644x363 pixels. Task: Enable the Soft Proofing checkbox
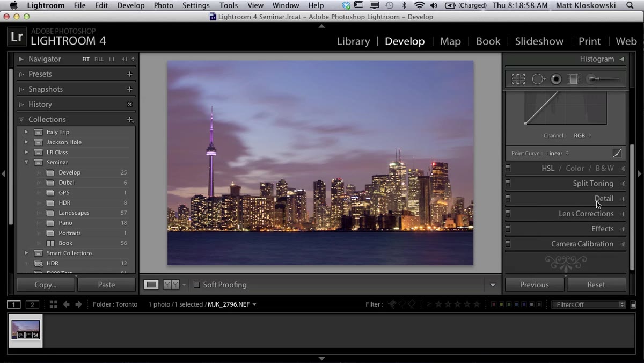[196, 285]
